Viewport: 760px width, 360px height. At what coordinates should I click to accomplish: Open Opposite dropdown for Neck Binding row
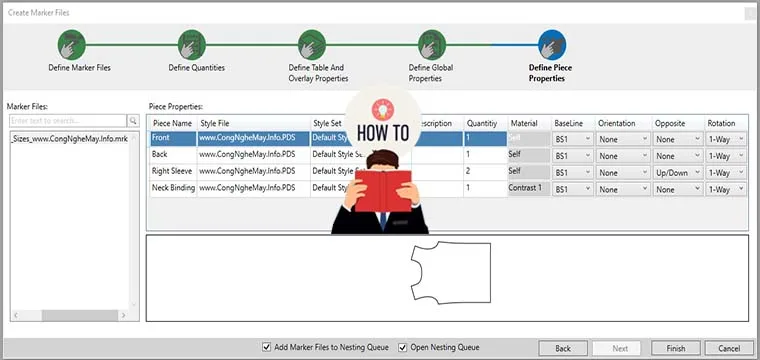(x=678, y=189)
